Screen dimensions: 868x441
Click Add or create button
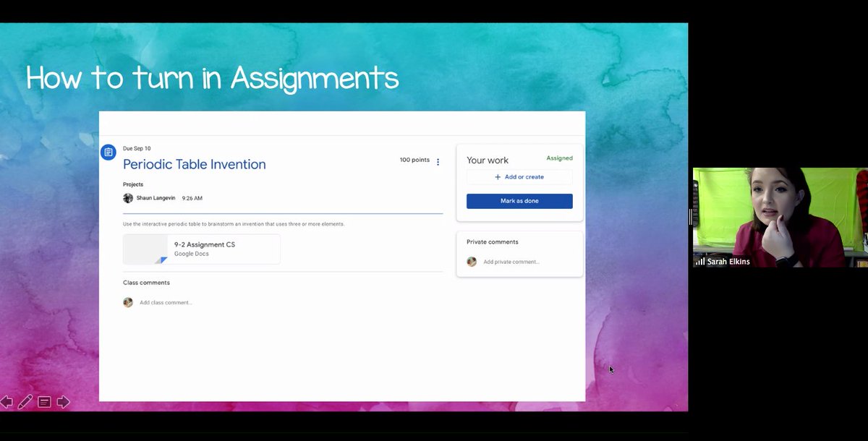coord(519,177)
